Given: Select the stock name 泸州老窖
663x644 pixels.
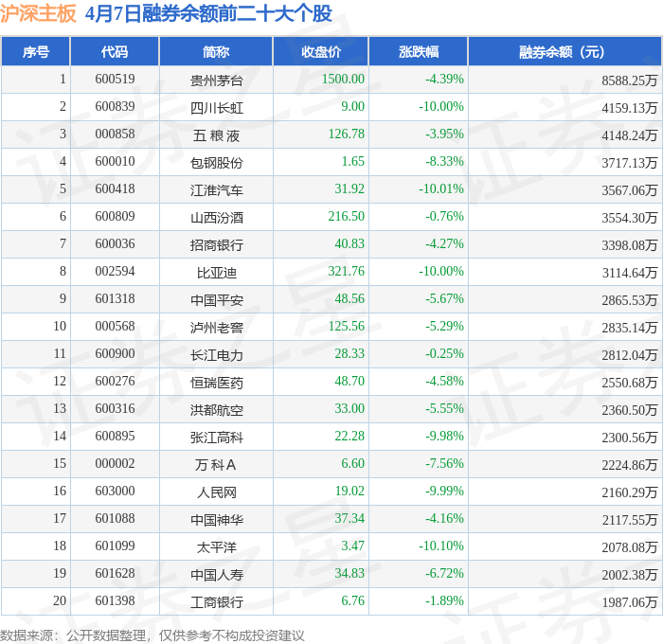Looking at the screenshot, I should 217,328.
